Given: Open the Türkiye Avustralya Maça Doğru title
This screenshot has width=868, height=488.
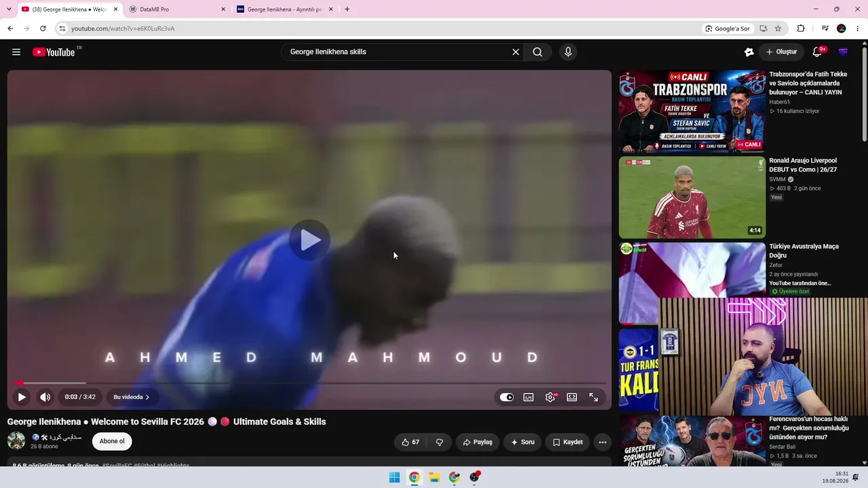Looking at the screenshot, I should (804, 251).
